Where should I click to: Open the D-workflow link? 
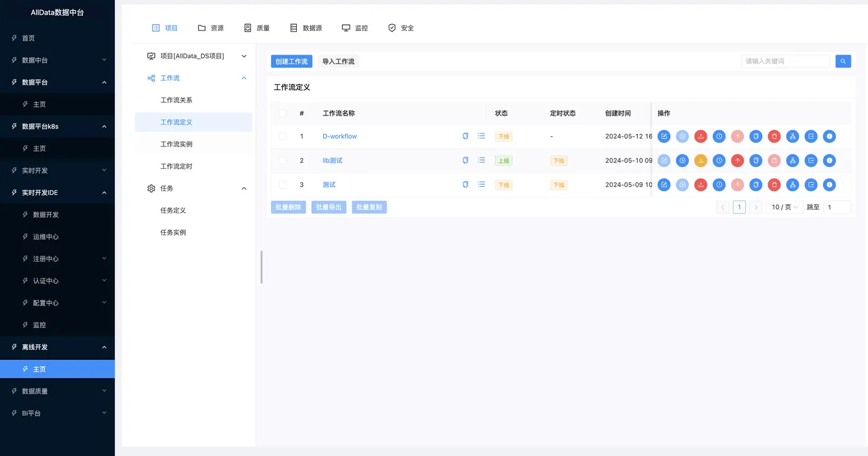click(x=340, y=136)
